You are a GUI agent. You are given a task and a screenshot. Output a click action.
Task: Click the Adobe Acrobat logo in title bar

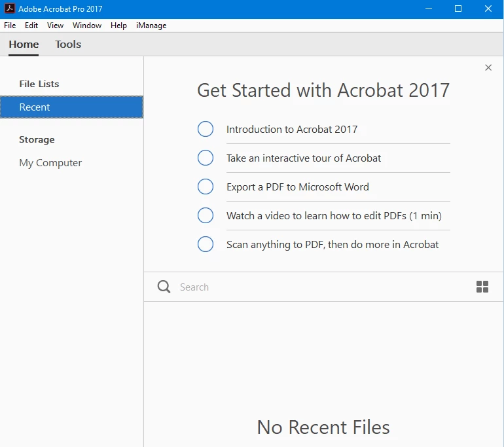click(10, 9)
